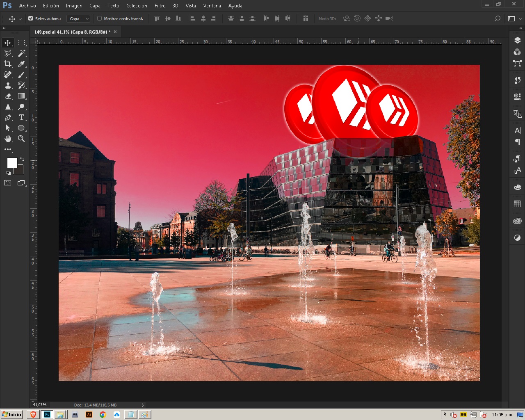
Task: Click the search magnifier in the options bar
Action: point(498,18)
